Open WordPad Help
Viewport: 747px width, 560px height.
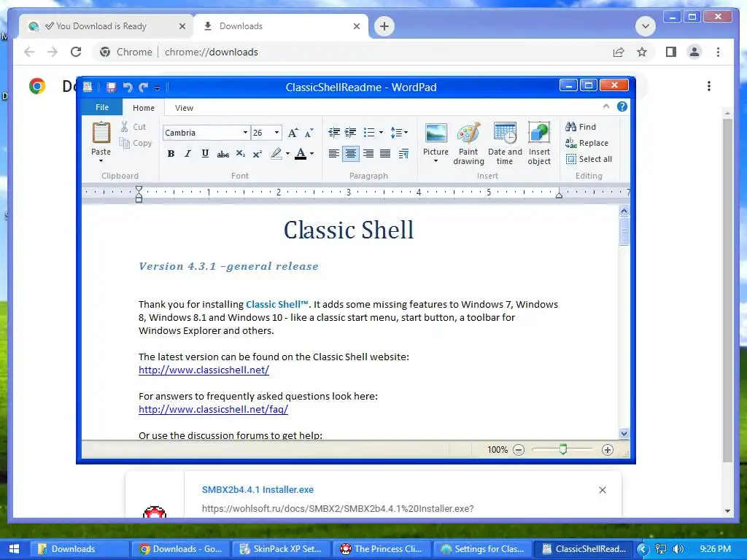(622, 106)
